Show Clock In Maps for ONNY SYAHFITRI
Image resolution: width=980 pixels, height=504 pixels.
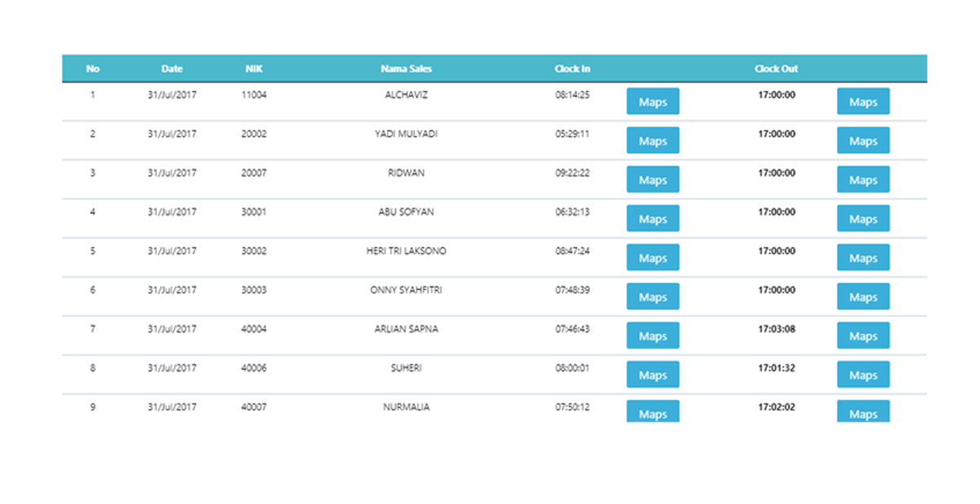click(x=653, y=297)
